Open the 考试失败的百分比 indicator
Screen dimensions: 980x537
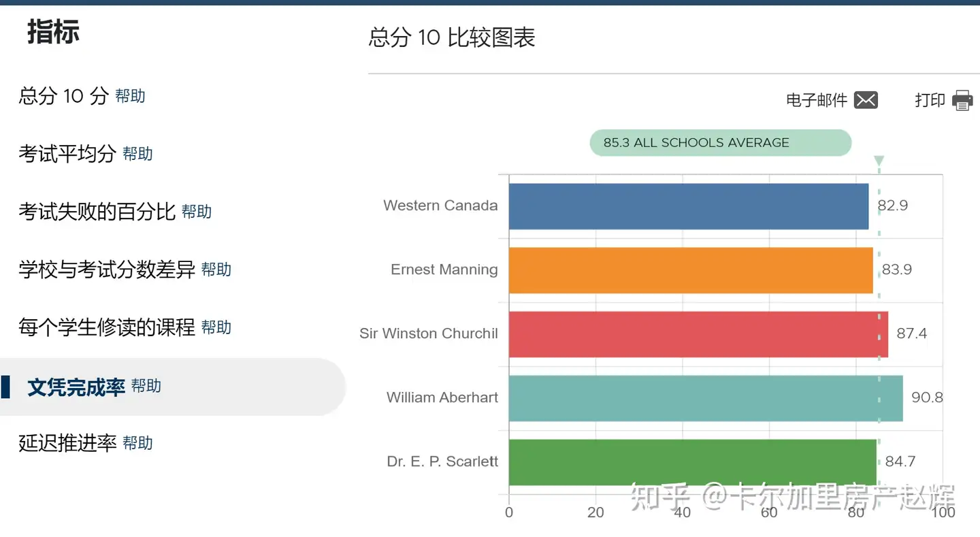(97, 212)
